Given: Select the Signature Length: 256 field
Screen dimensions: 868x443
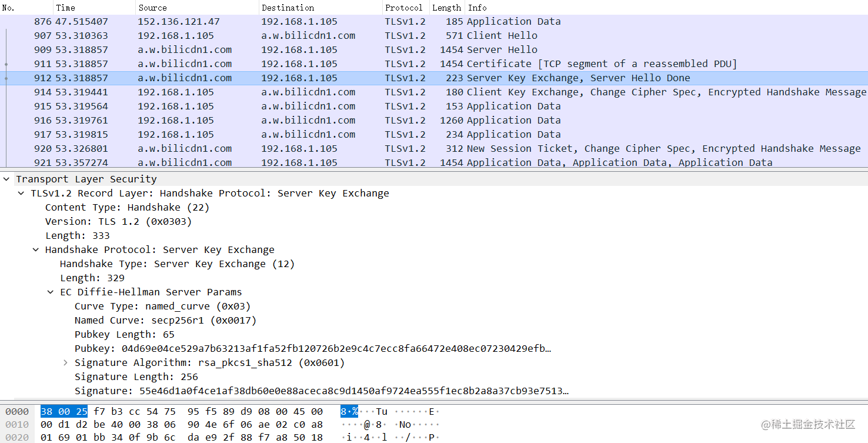Looking at the screenshot, I should tap(136, 377).
